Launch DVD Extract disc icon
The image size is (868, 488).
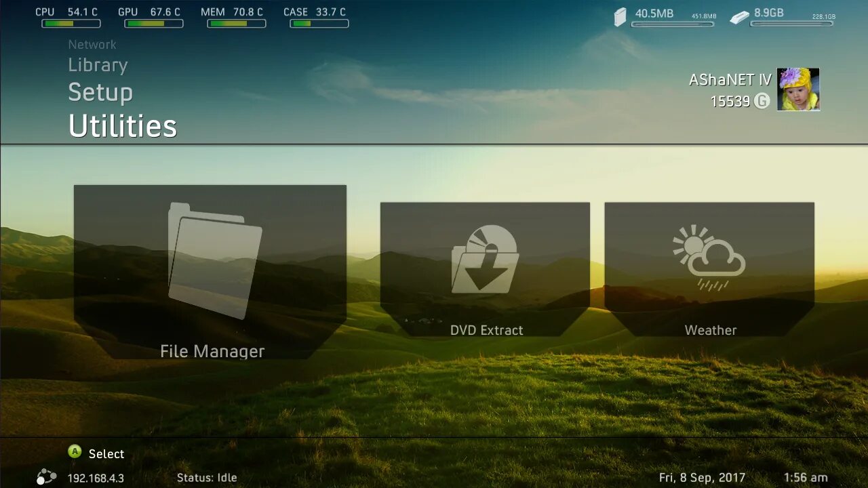(x=485, y=258)
